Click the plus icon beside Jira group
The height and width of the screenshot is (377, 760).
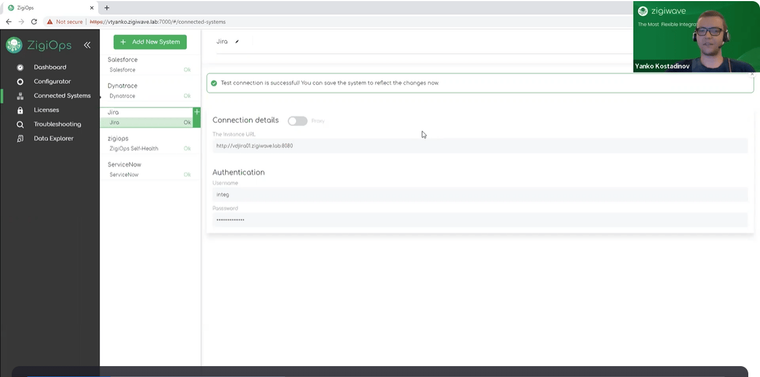[x=197, y=112]
